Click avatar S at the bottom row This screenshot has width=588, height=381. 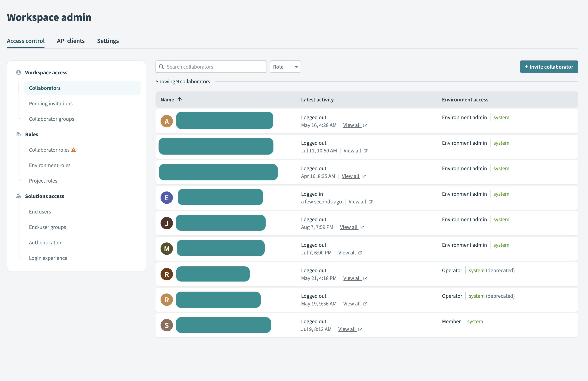click(x=167, y=325)
